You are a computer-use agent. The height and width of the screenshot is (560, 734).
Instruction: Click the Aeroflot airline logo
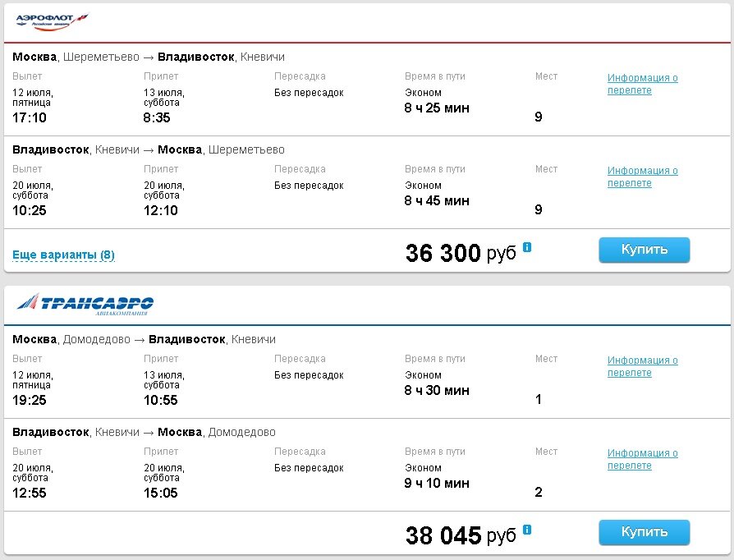[52, 21]
